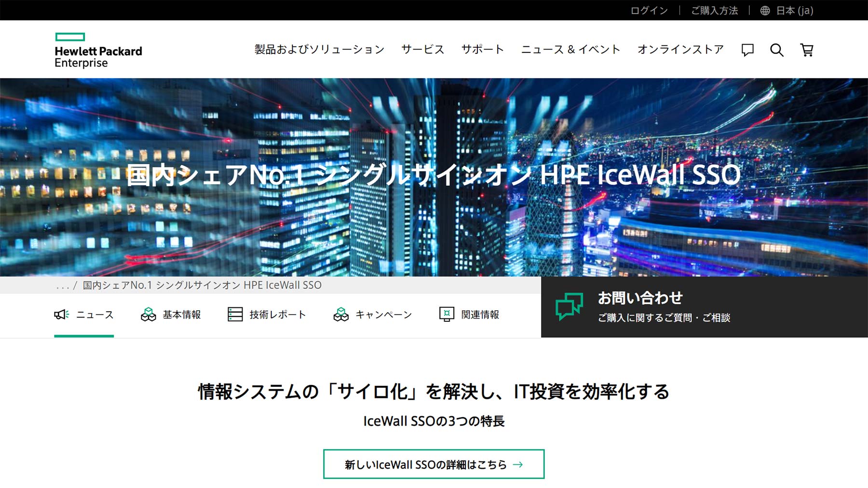The image size is (868, 488).
Task: Click the Hewlett Packard Enterprise logo
Action: (98, 51)
